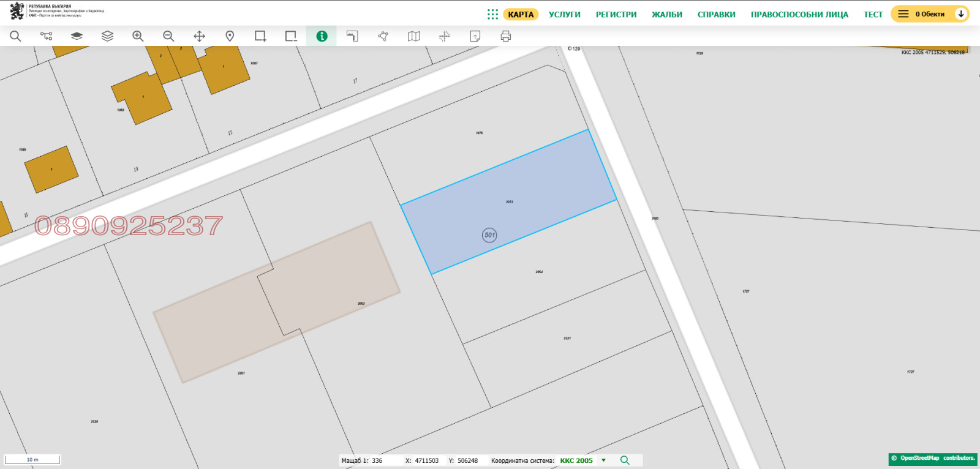Click the scale value 336

[377, 460]
